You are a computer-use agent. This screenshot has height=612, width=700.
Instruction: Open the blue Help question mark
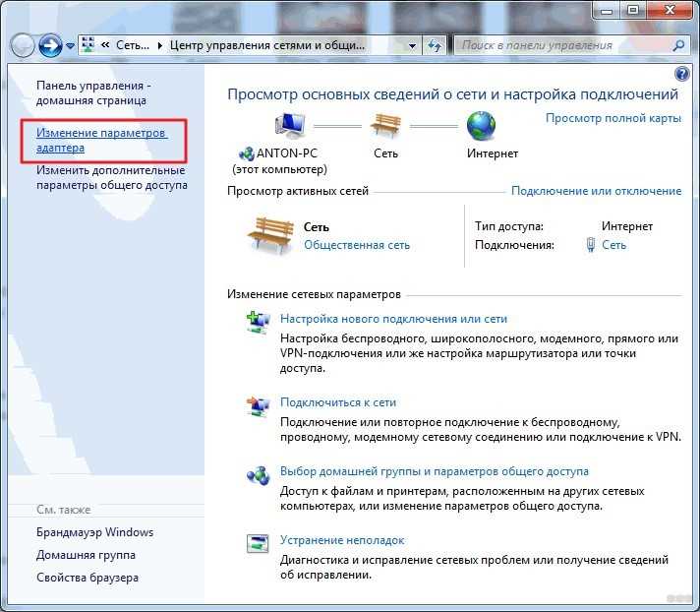681,73
